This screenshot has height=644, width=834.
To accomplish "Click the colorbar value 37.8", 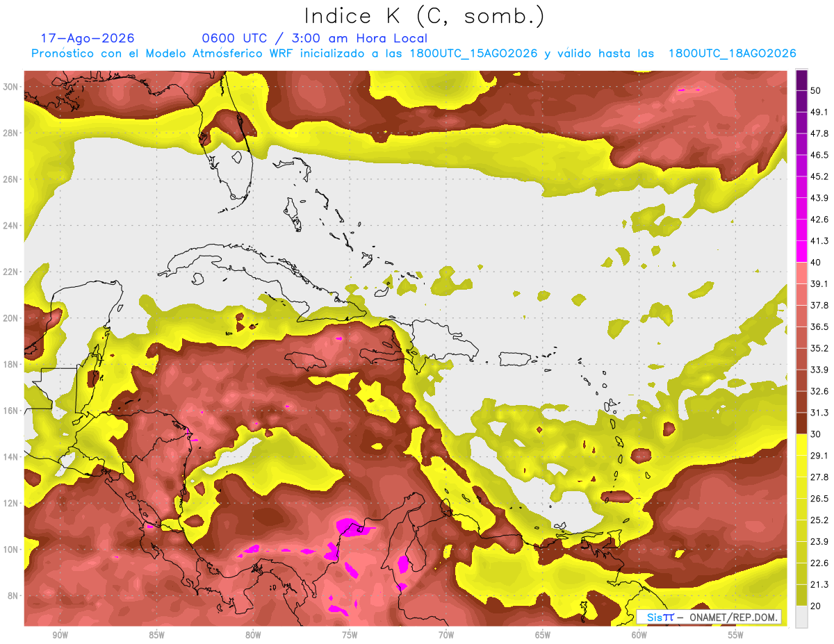I will coord(819,305).
